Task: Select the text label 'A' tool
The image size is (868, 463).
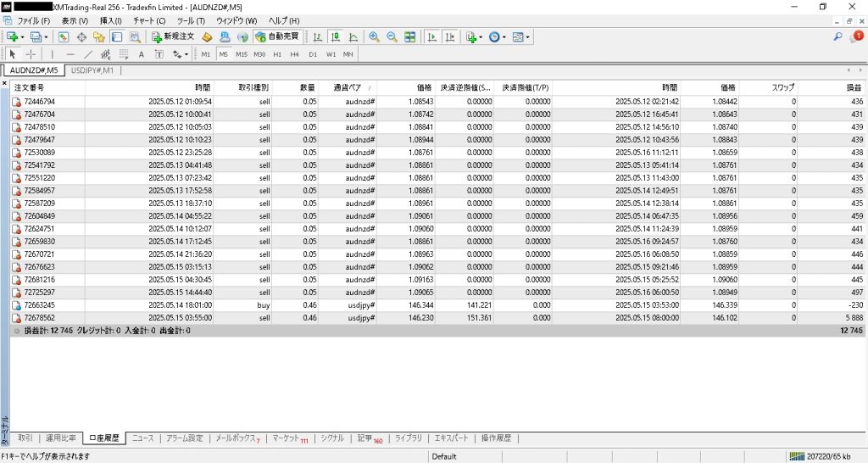Action: [x=141, y=54]
